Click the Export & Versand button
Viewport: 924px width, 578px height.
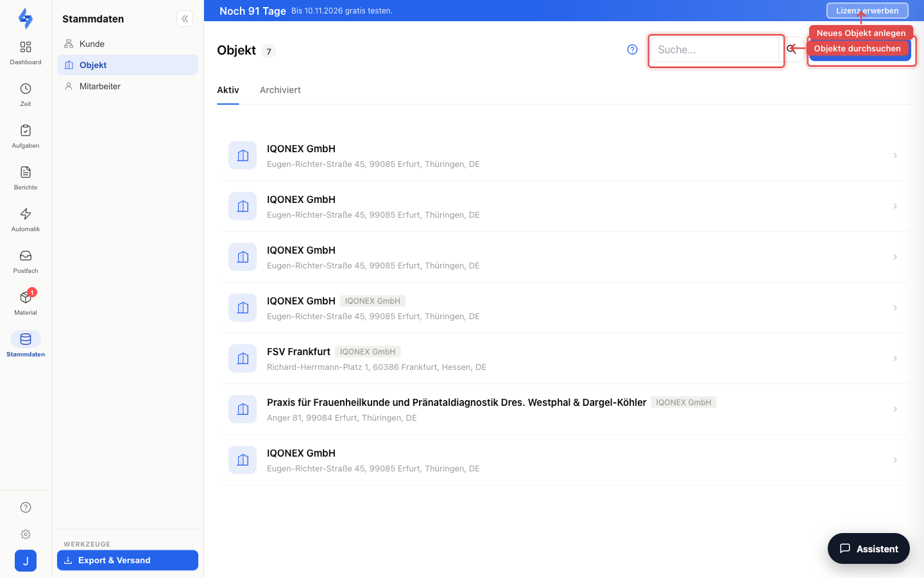[128, 560]
